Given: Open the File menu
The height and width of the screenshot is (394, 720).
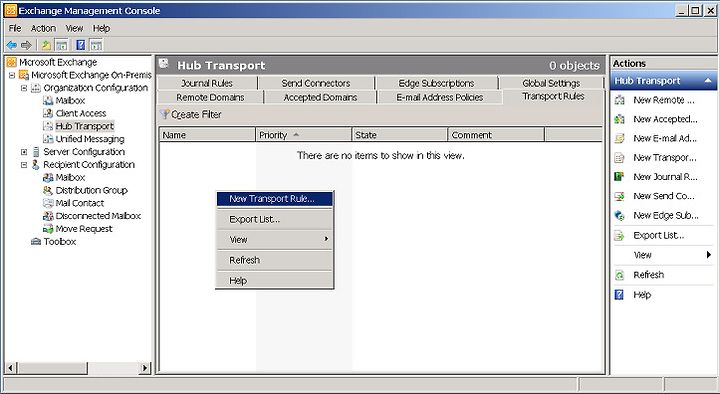Looking at the screenshot, I should pos(15,28).
